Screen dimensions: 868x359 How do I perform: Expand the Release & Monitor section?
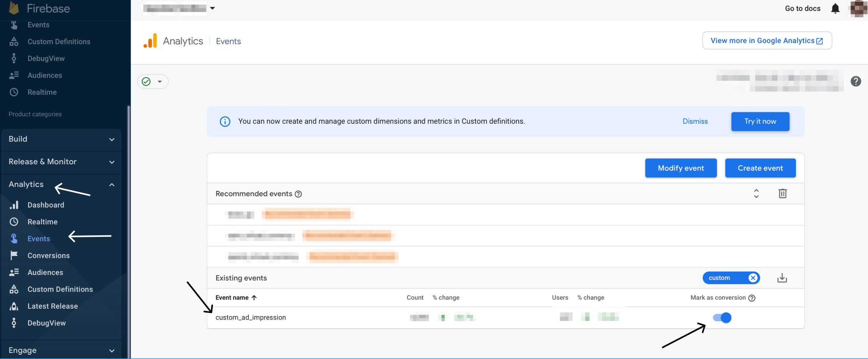[61, 162]
